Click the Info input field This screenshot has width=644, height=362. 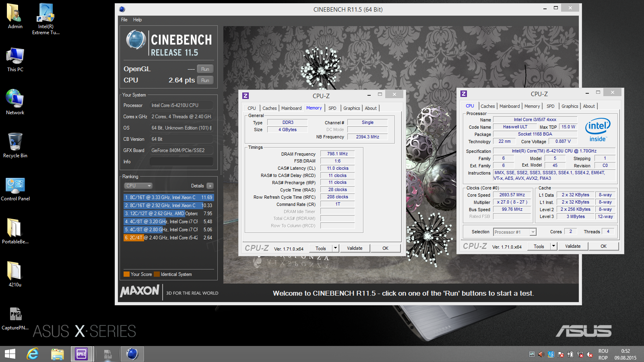point(182,162)
